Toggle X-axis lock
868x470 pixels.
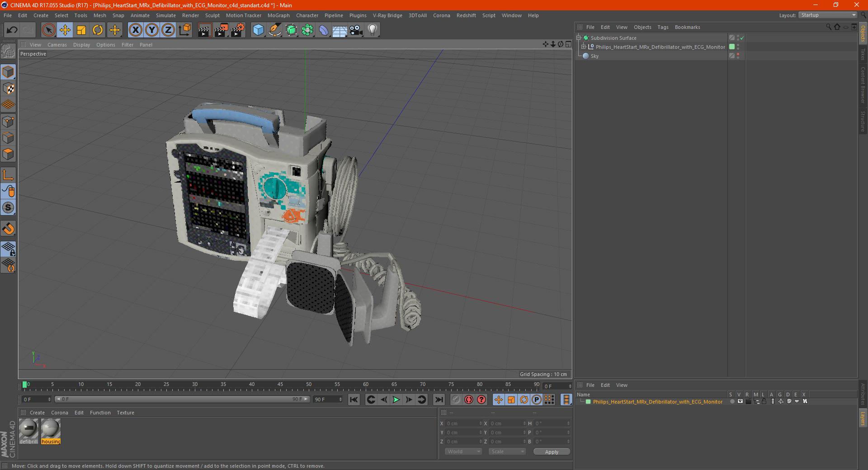pyautogui.click(x=135, y=30)
